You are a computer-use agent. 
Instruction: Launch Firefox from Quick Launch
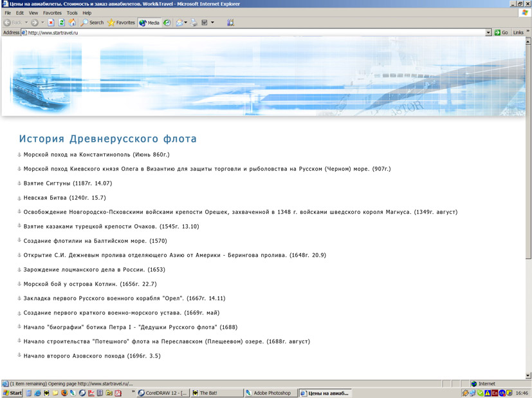pyautogui.click(x=64, y=393)
